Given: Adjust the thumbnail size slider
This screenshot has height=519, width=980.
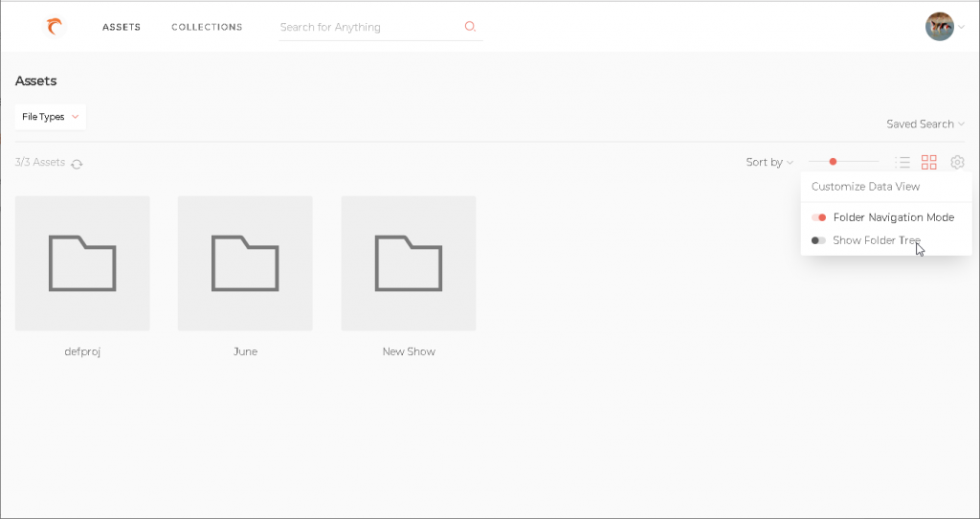Looking at the screenshot, I should pyautogui.click(x=843, y=162).
